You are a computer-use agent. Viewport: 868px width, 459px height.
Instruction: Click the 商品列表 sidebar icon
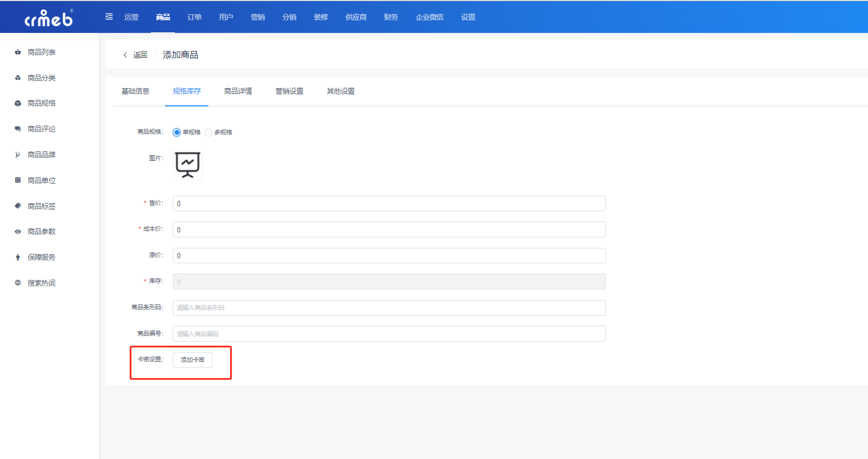(x=18, y=52)
